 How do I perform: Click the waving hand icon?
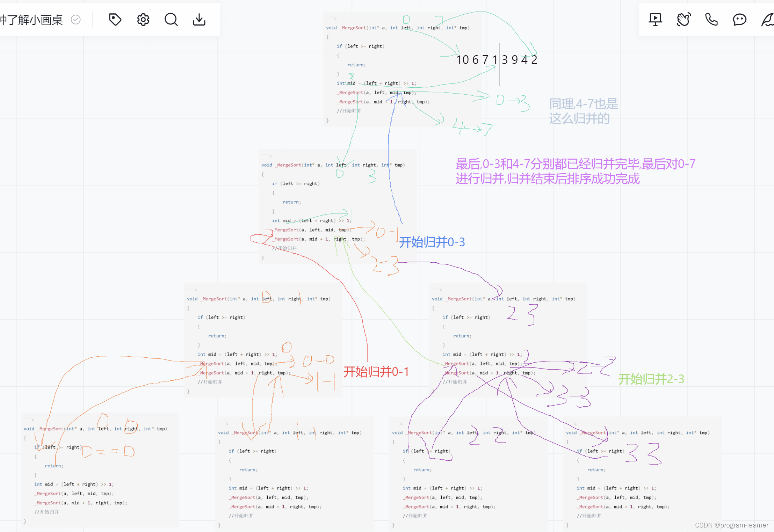point(683,20)
